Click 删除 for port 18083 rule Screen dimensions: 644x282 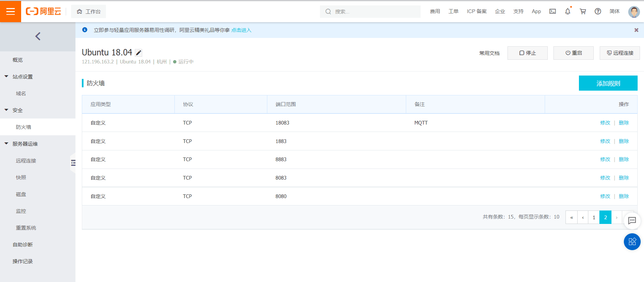624,123
